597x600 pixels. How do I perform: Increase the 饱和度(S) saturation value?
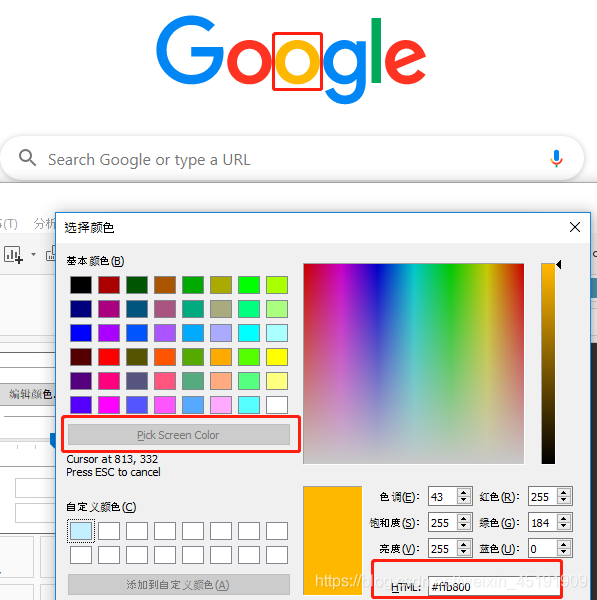[463, 519]
